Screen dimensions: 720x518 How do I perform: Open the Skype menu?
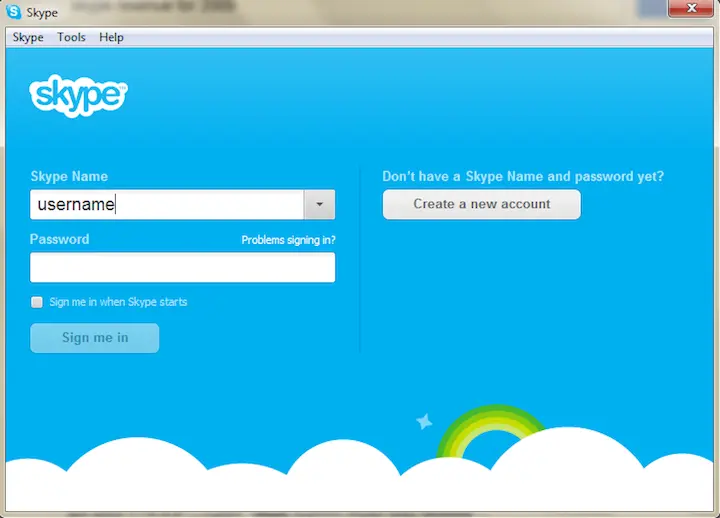(x=28, y=37)
